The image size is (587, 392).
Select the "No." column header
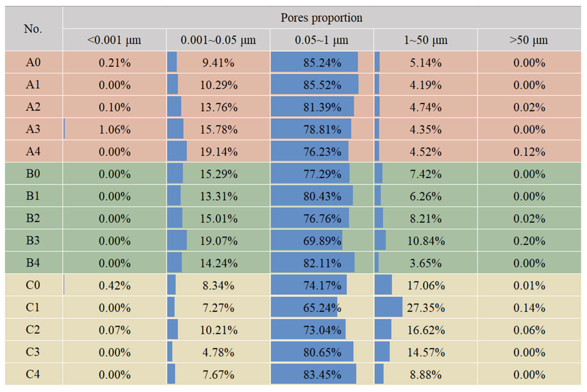33,29
